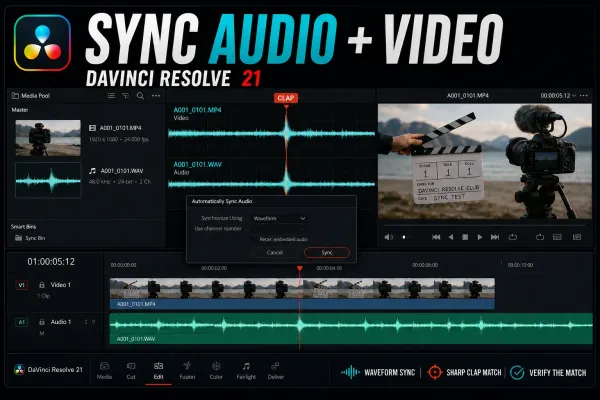600x400 pixels.
Task: Open the Media Pool three-dots options menu
Action: pyautogui.click(x=156, y=96)
